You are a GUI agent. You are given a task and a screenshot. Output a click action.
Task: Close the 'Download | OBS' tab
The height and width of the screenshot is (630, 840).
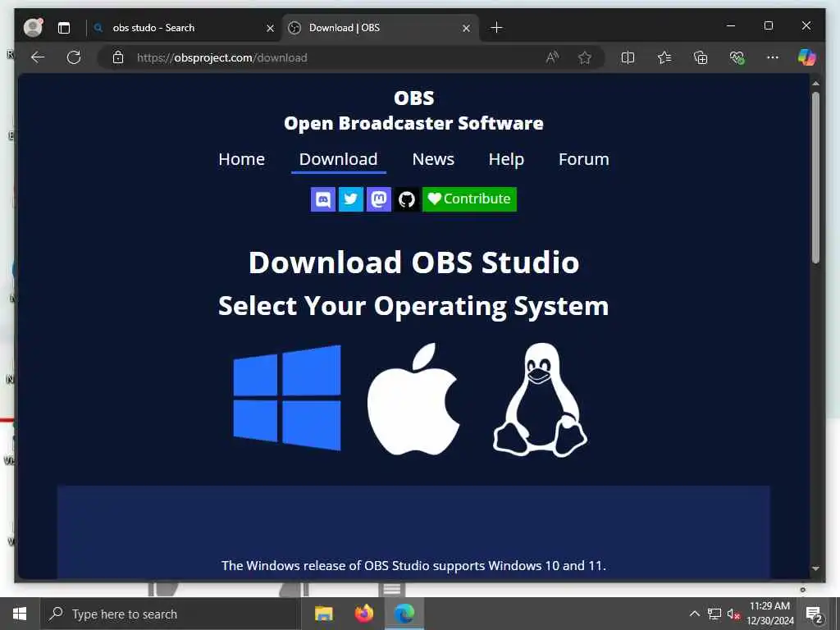466,28
